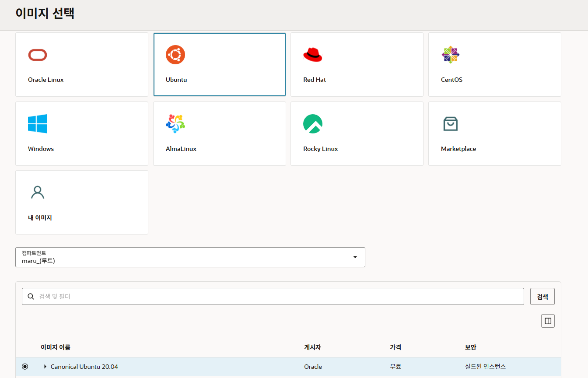Open the column layout toggle icon
588x378 pixels.
pos(548,321)
